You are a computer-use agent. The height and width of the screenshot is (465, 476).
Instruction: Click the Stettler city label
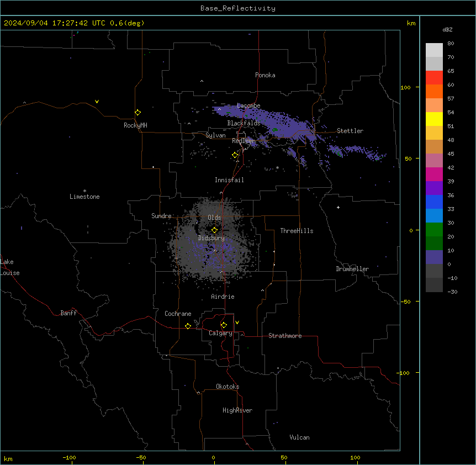tap(350, 131)
